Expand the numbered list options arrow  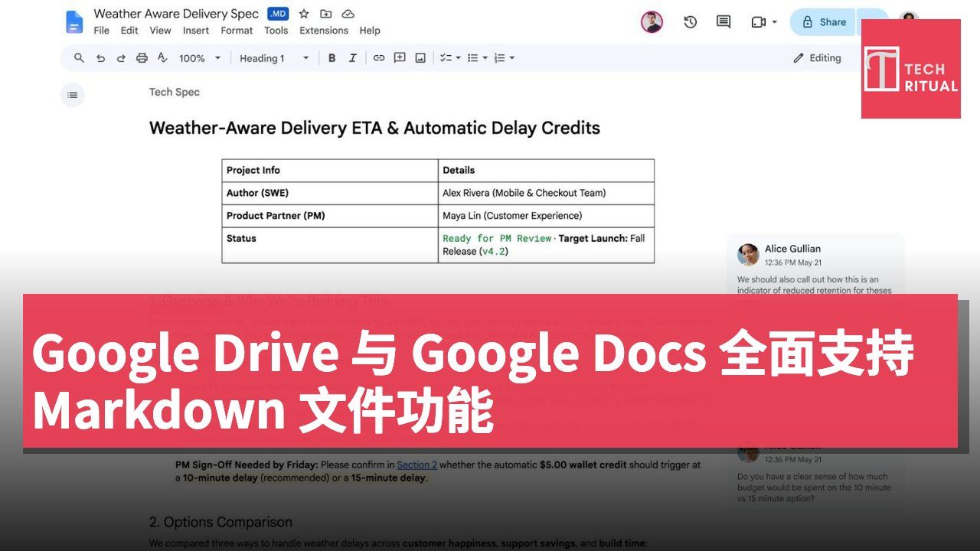point(512,58)
